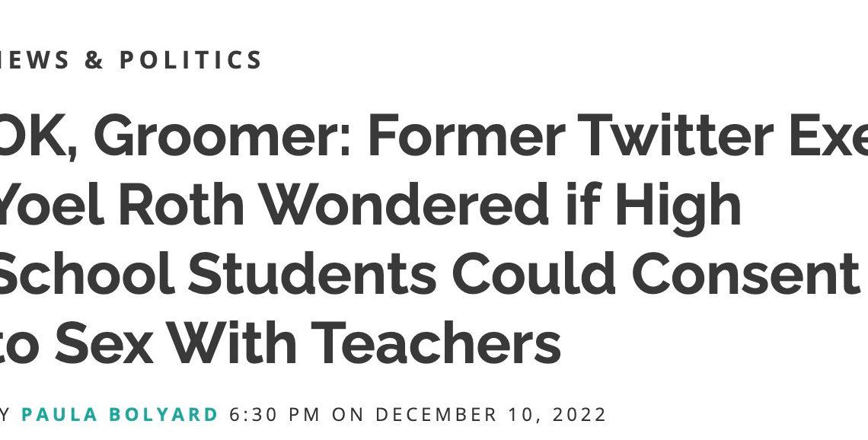Click the word 'Teachers' in the headline
868x440 pixels.
(x=436, y=343)
